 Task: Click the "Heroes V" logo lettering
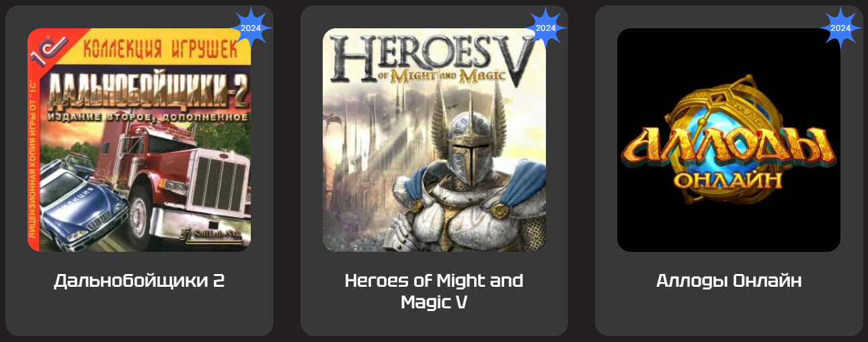(433, 62)
